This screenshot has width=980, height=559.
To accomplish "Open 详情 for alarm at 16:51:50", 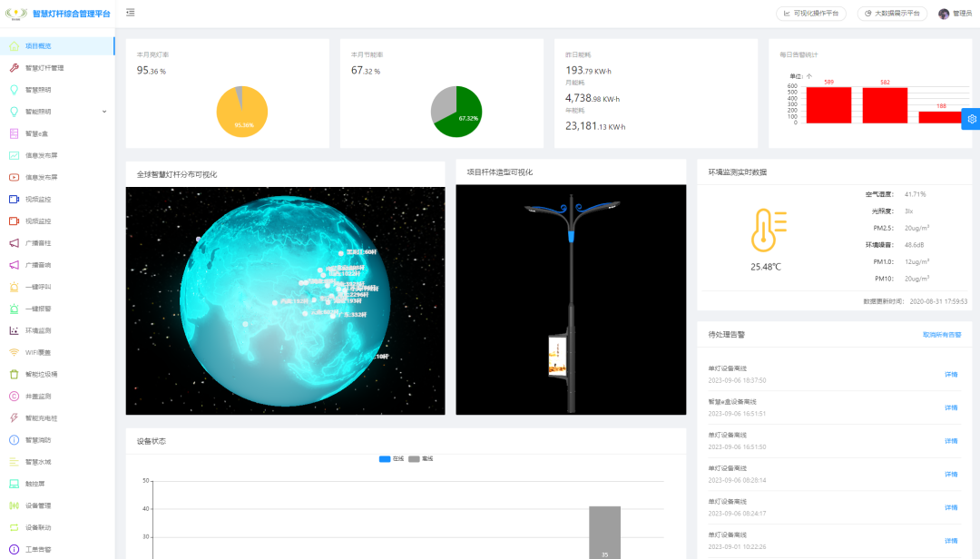I will tap(951, 441).
